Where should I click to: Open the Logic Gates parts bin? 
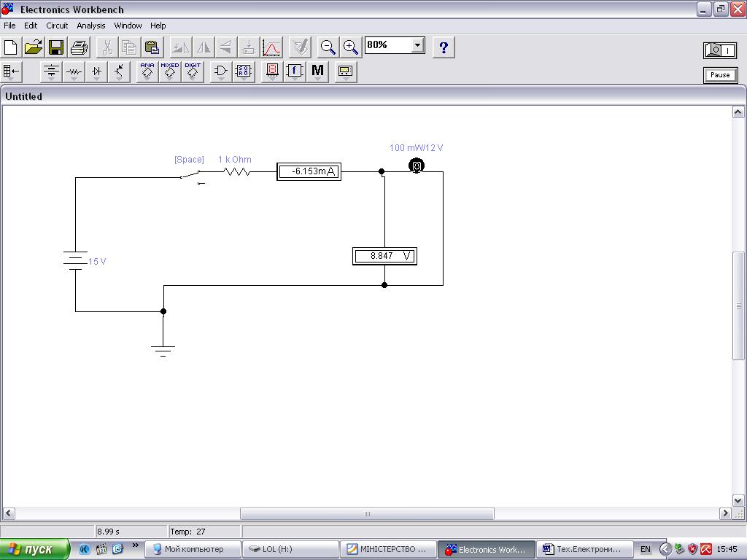pos(220,71)
